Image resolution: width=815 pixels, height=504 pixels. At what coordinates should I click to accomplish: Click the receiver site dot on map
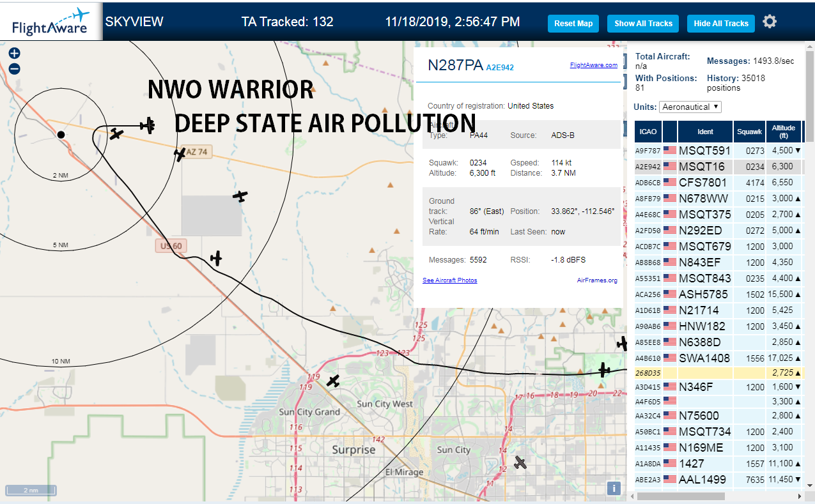tap(61, 134)
